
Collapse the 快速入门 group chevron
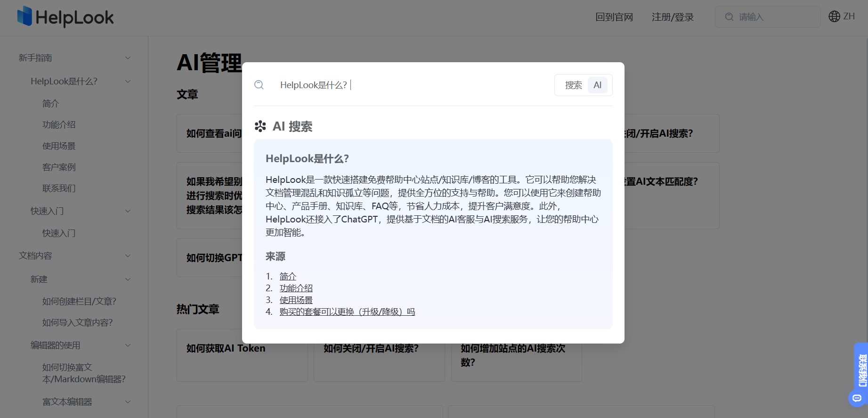pyautogui.click(x=128, y=211)
